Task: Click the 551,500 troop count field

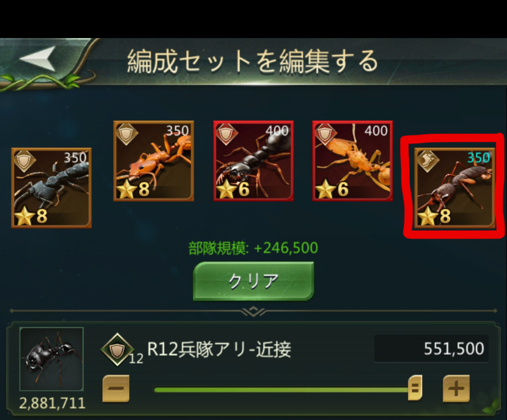Action: pyautogui.click(x=431, y=349)
